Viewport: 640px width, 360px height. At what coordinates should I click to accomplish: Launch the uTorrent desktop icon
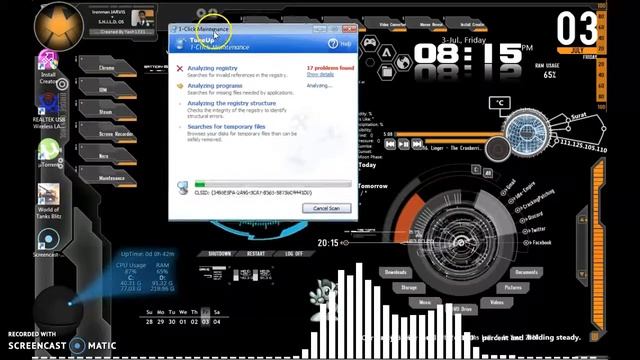click(x=49, y=153)
